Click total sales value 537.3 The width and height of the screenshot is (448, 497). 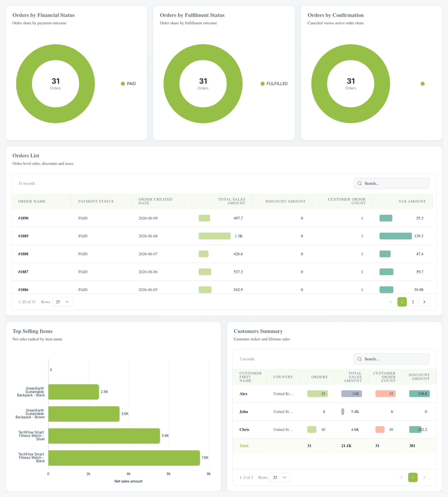tap(238, 272)
